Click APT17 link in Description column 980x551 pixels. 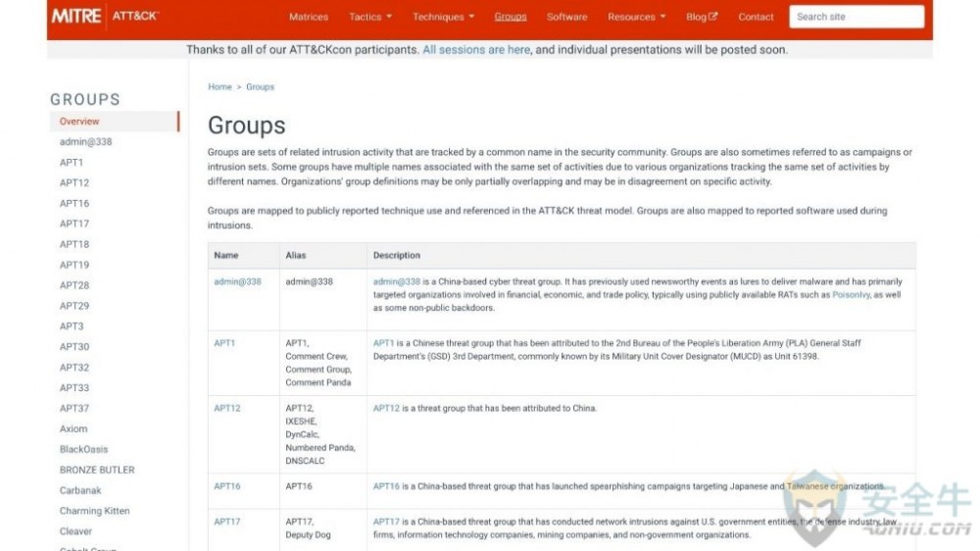click(x=386, y=522)
